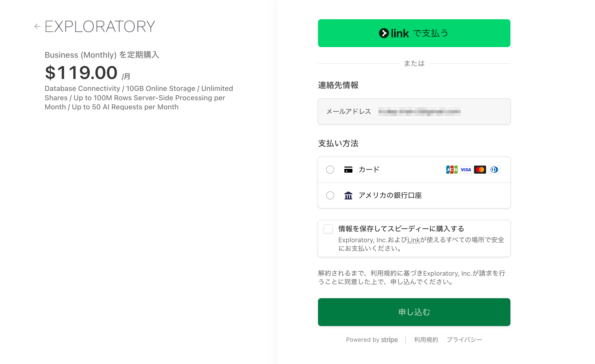Click the 申し込む subscribe button
This screenshot has width=595, height=364.
tap(414, 312)
